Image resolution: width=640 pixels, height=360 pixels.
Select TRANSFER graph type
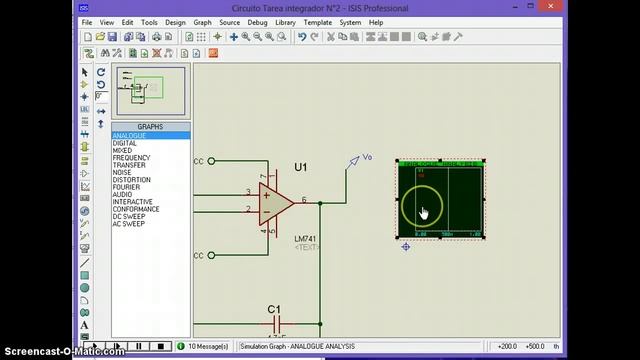[151, 165]
